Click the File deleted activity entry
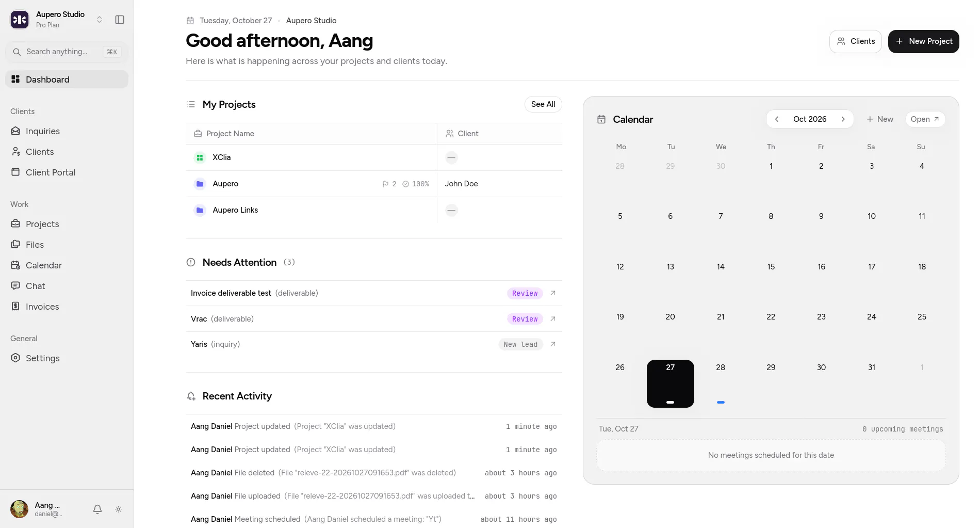 pos(374,473)
